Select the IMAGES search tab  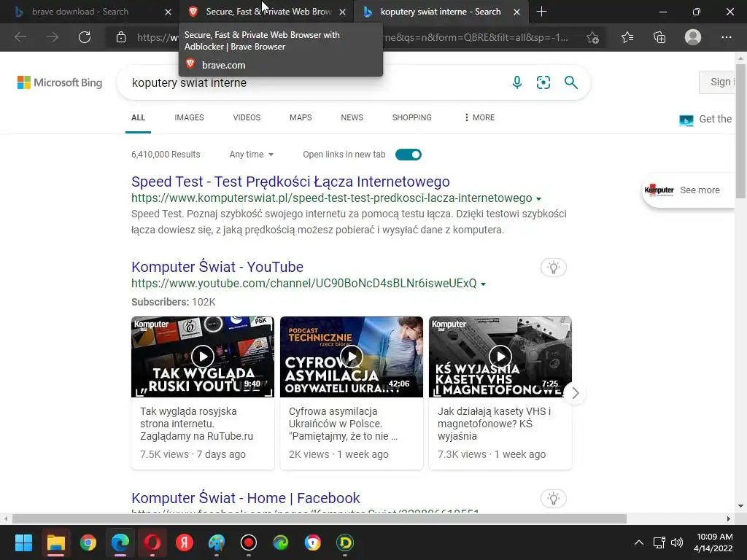click(189, 117)
